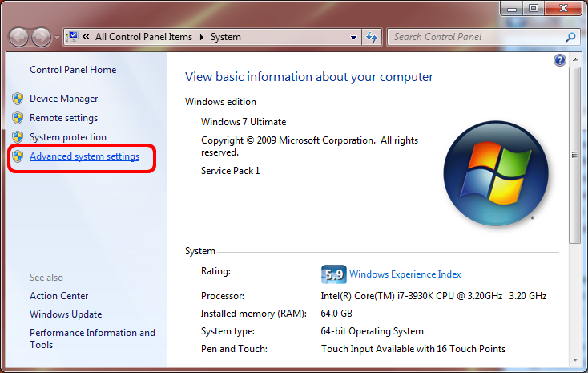This screenshot has width=588, height=373.
Task: Click the Forward navigation arrow
Action: [x=41, y=37]
